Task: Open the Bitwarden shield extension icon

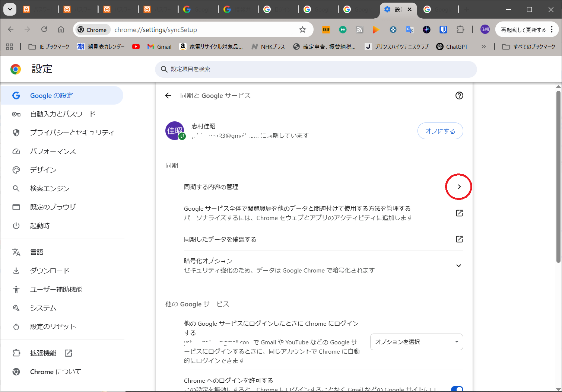Action: pyautogui.click(x=443, y=29)
